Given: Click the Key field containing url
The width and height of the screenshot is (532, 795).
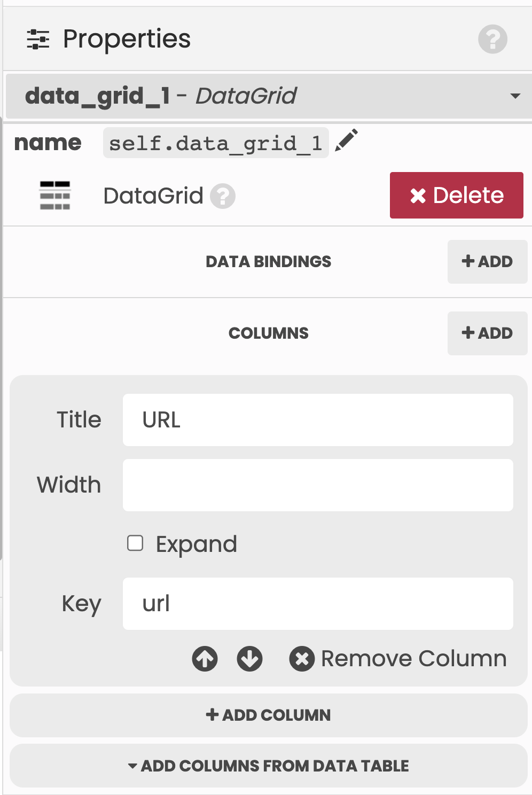Looking at the screenshot, I should pos(318,604).
